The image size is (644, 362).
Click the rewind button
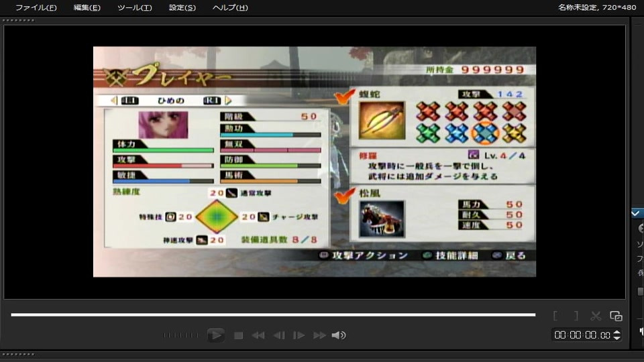258,336
